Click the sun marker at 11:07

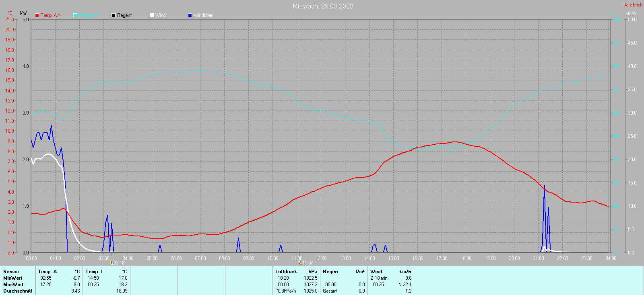pyautogui.click(x=299, y=262)
